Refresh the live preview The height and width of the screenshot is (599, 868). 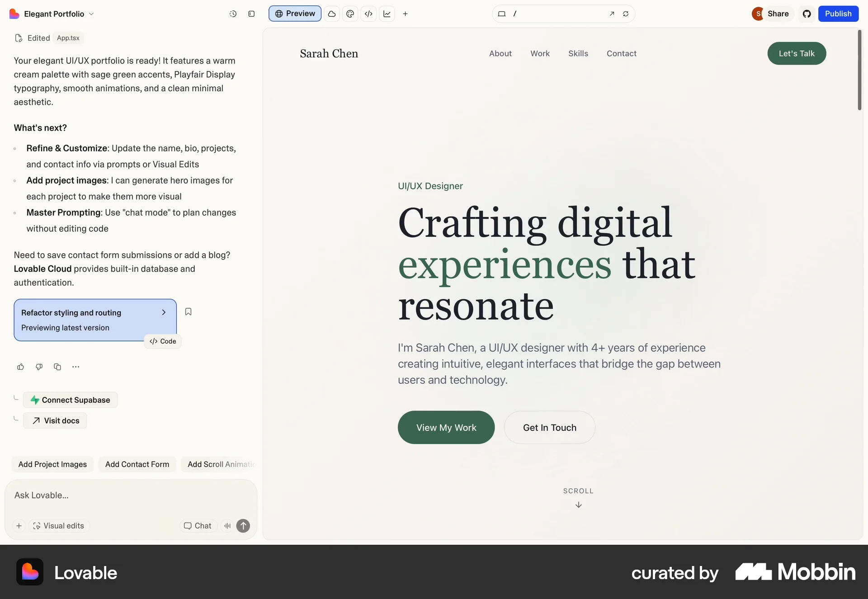626,14
